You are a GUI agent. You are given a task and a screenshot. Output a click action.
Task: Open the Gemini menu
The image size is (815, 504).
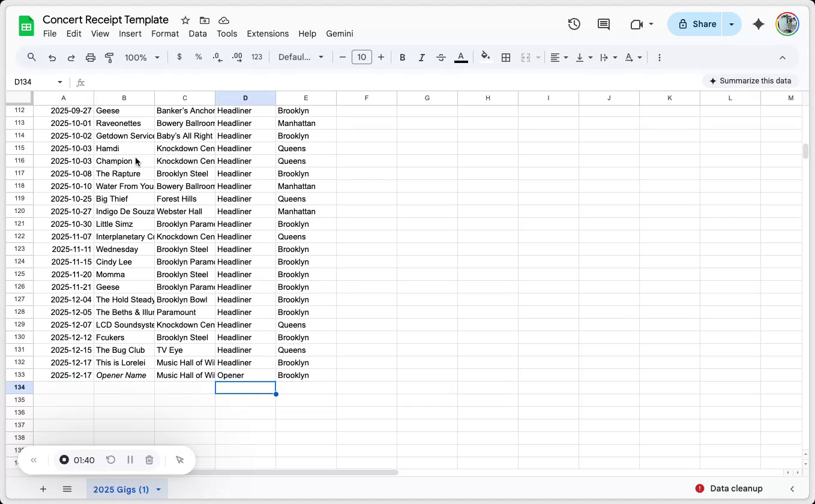click(340, 34)
